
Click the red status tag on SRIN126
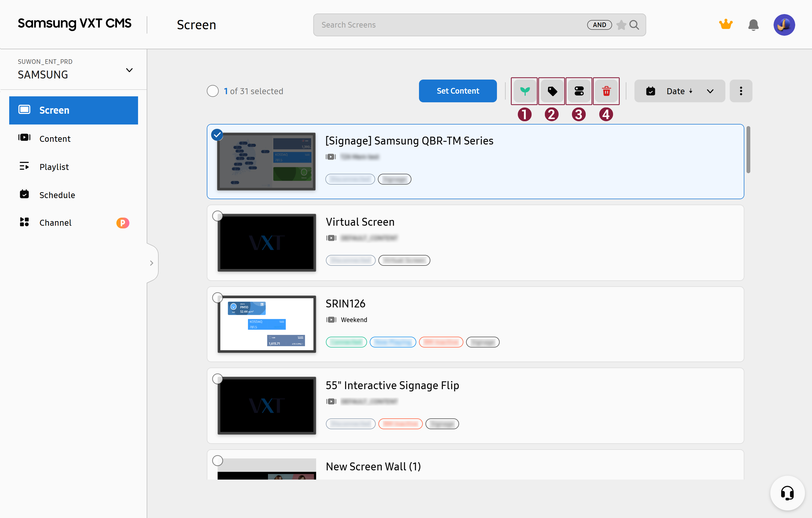click(441, 342)
